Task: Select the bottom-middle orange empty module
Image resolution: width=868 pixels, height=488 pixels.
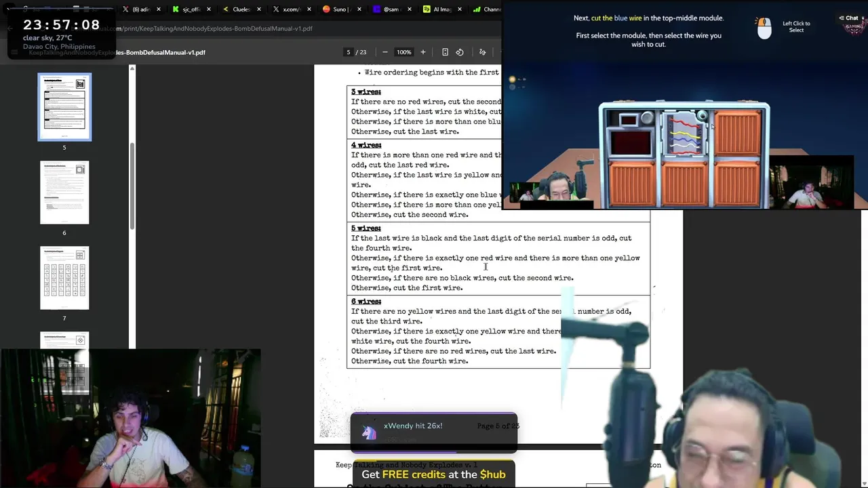Action: (684, 183)
